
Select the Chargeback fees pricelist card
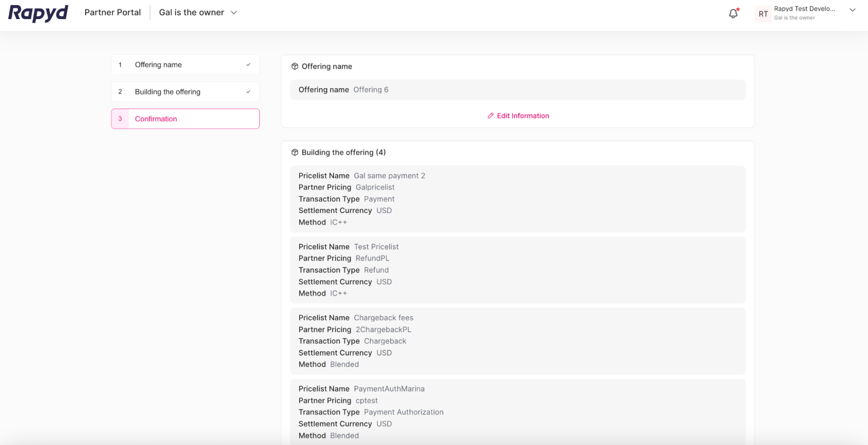pos(518,341)
